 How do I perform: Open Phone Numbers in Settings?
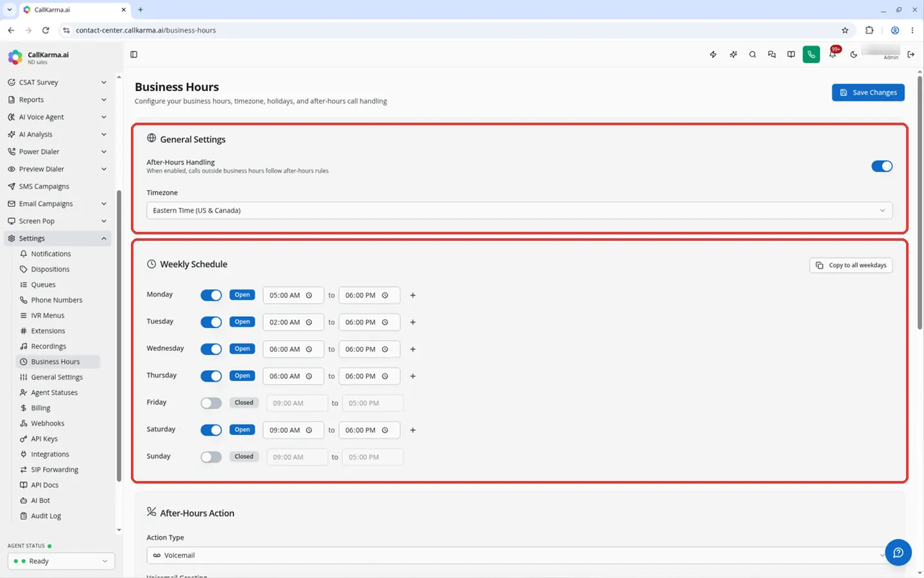[56, 300]
